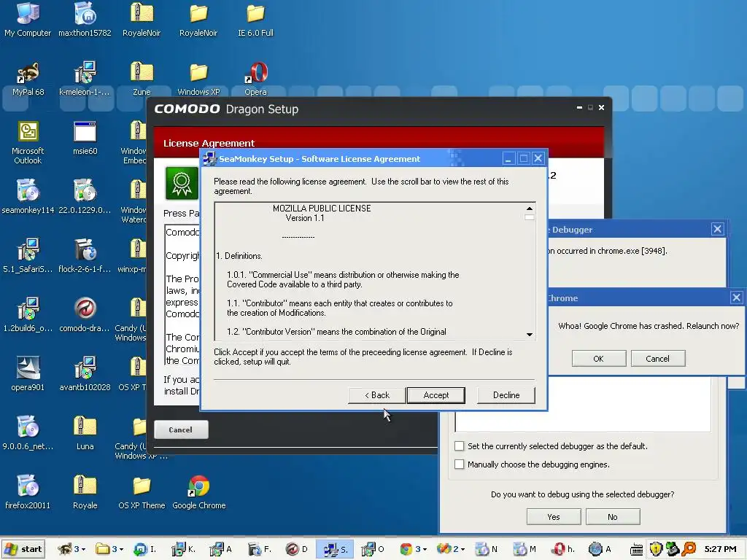This screenshot has height=560, width=747.
Task: Click the on-screen keyboard tray icon
Action: pos(636,550)
